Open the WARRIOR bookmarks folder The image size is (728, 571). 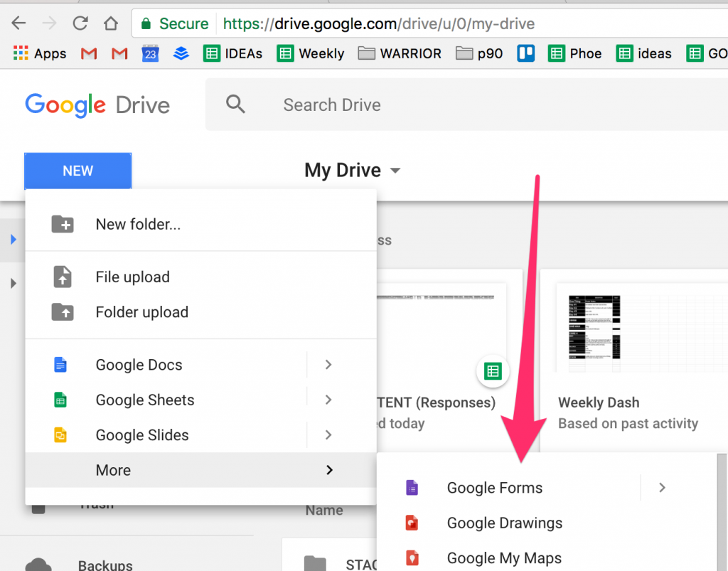coord(400,53)
